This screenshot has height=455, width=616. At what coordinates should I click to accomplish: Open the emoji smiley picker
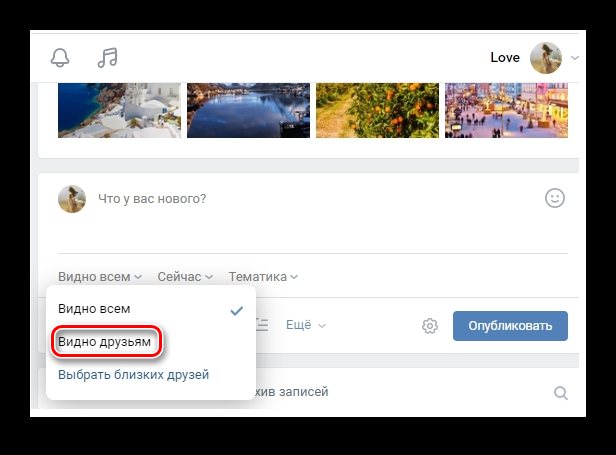(555, 198)
